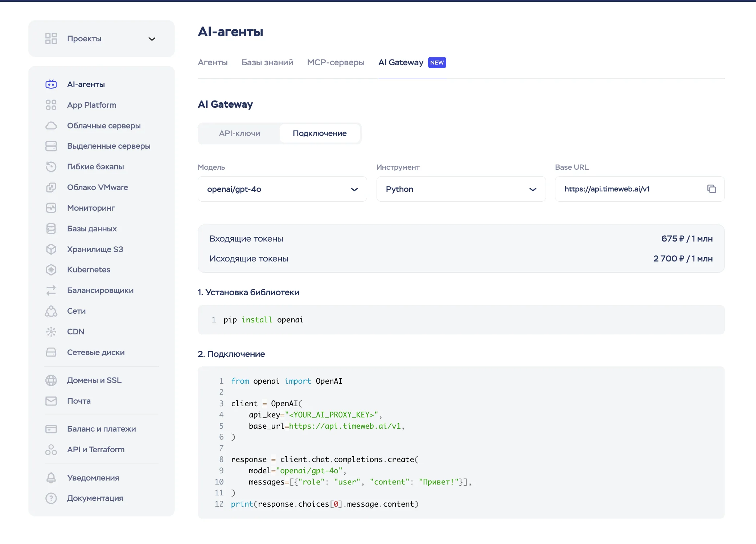
Task: Open the Модель dropdown openai/gpt-4o
Action: coord(282,189)
